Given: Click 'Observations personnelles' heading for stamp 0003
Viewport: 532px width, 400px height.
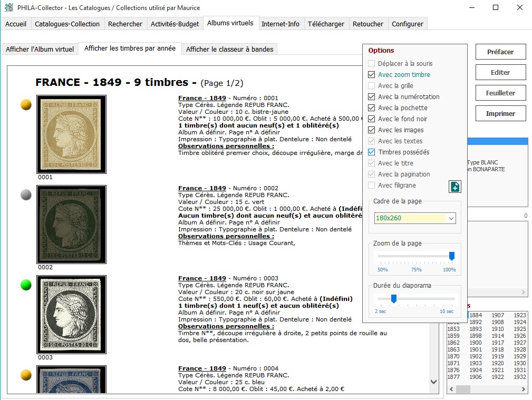Looking at the screenshot, I should coord(226,326).
